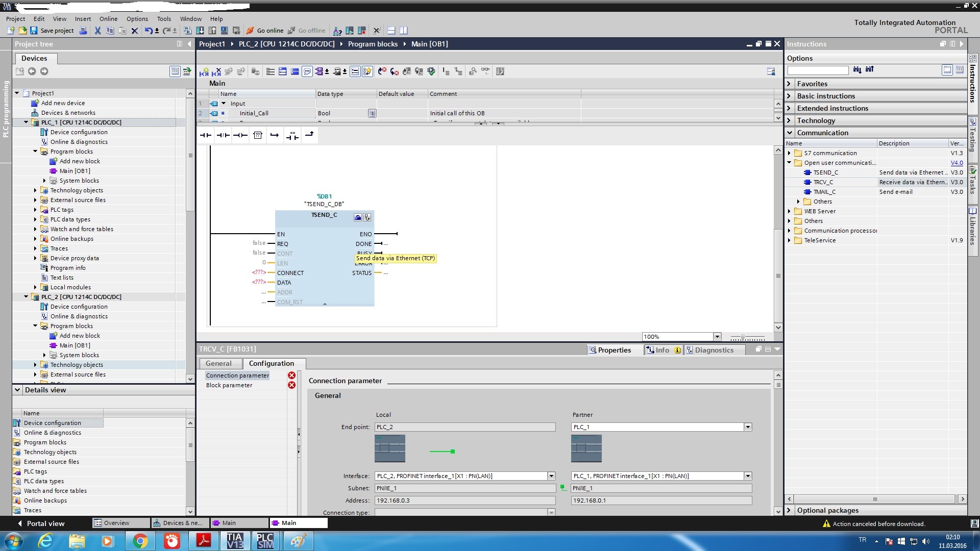
Task: Switch Instructions to list view mode
Action: click(960, 70)
